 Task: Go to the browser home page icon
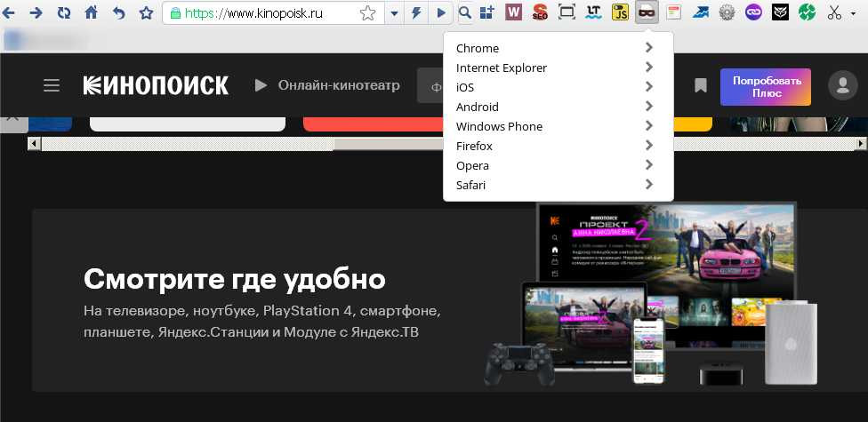click(91, 12)
